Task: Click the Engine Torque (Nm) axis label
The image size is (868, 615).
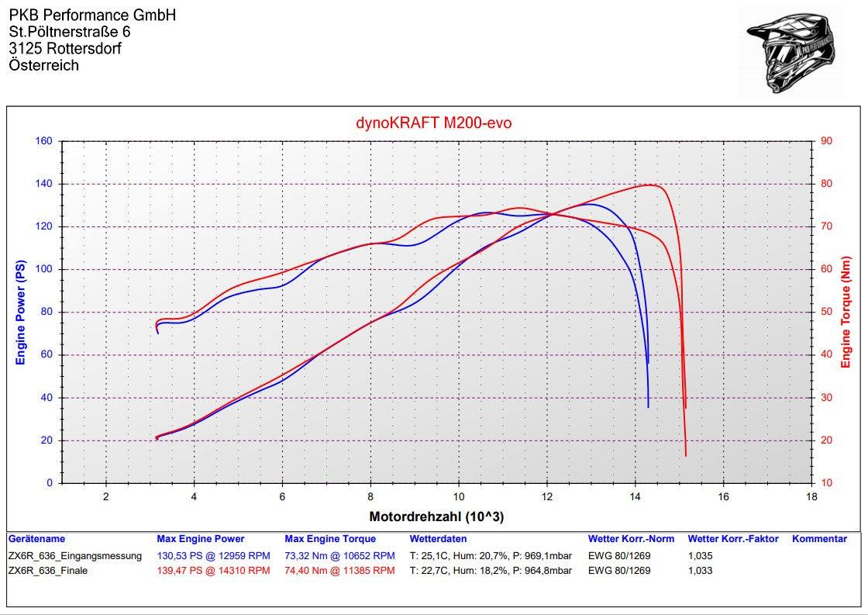Action: tap(846, 313)
